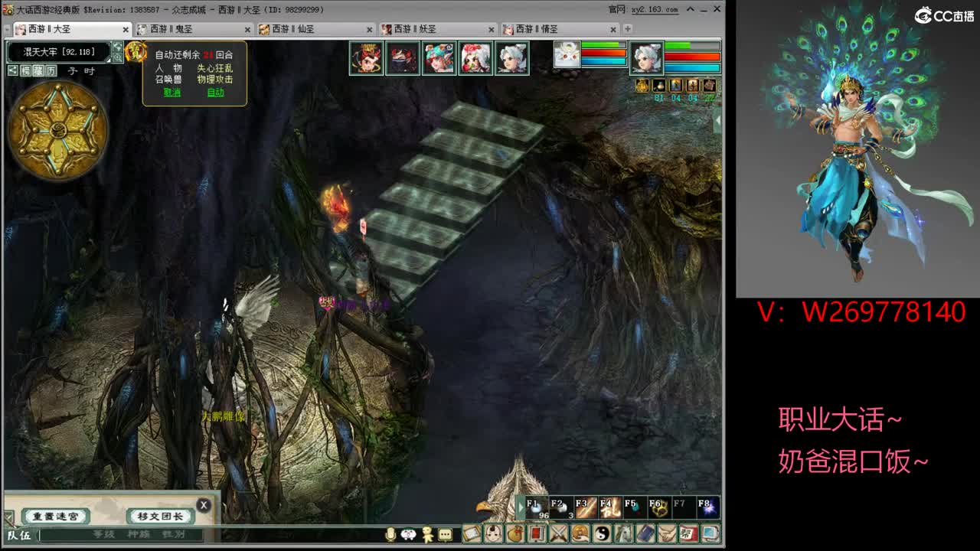
Task: Click the white pet portrait beside status bars
Action: 567,55
